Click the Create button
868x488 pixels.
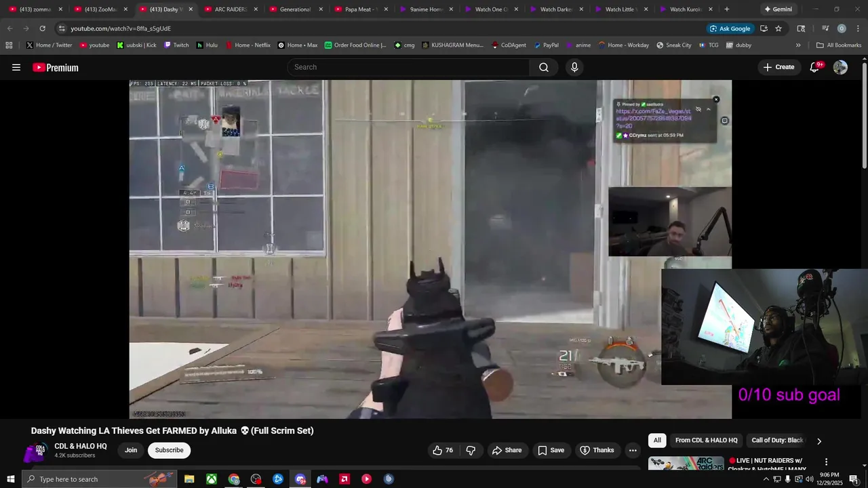tap(778, 67)
